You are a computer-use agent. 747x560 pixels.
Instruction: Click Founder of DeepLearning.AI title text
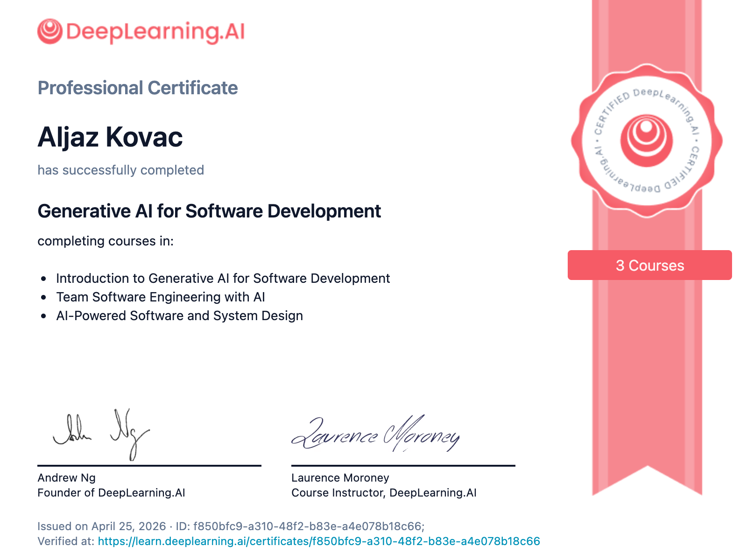[x=111, y=493]
